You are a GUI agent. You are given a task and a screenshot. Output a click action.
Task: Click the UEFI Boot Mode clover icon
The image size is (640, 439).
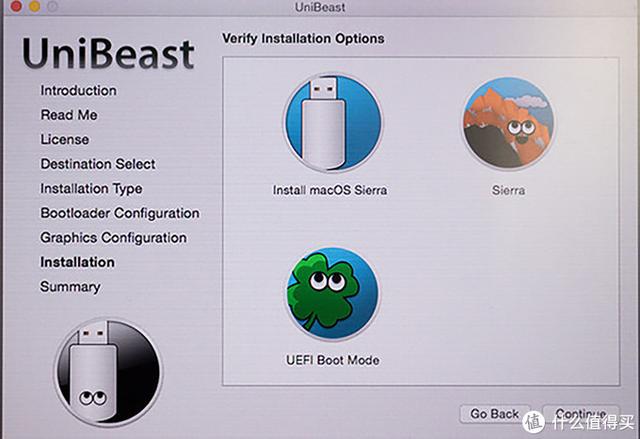pyautogui.click(x=332, y=293)
